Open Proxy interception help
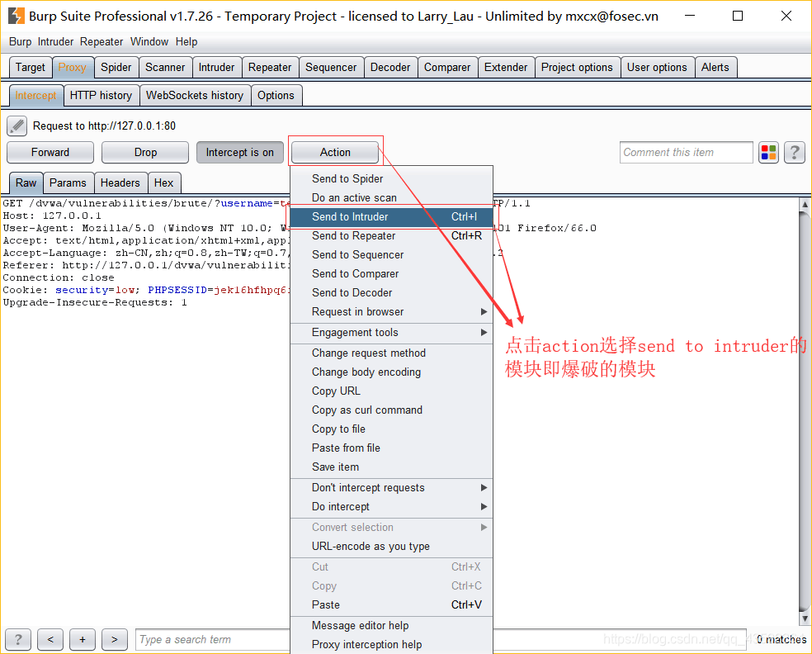This screenshot has height=654, width=812. point(391,645)
